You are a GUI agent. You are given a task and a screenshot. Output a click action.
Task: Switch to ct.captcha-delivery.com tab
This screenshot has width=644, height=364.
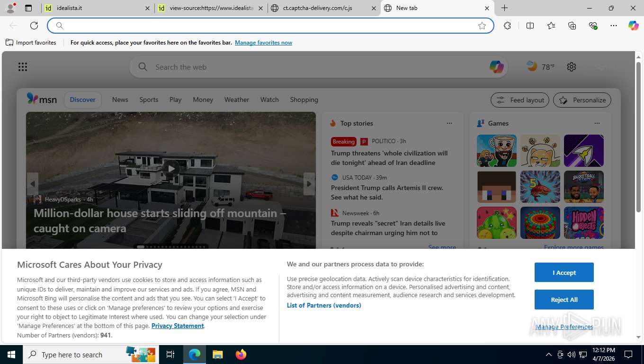[323, 8]
